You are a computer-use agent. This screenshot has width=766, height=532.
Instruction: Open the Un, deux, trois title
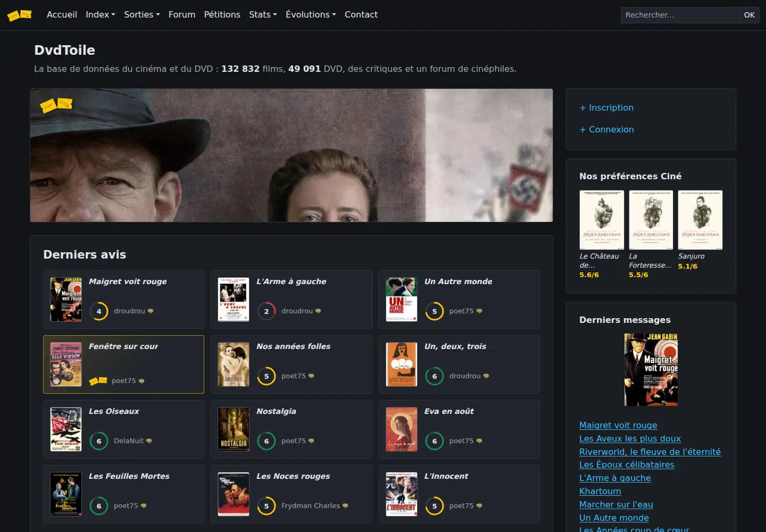coord(455,346)
